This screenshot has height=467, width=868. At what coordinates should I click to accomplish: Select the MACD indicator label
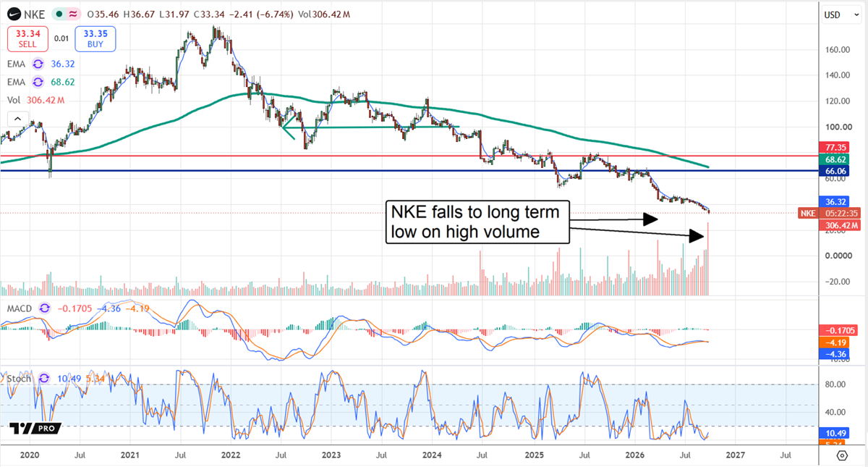tap(19, 309)
